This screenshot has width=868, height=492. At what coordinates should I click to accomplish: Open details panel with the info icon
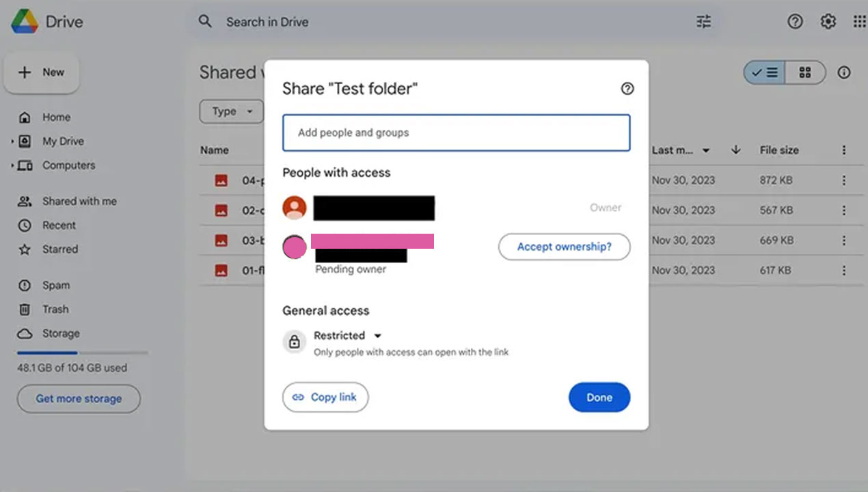[844, 72]
